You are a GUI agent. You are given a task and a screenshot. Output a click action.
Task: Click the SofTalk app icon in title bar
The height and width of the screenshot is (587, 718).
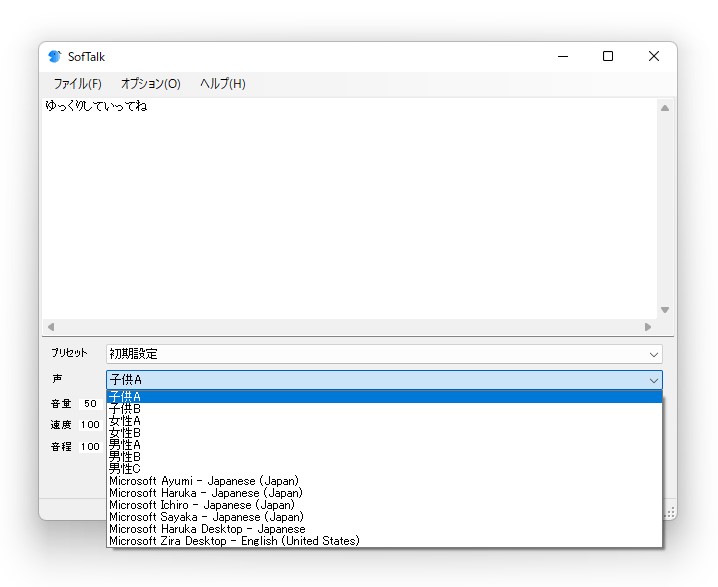pos(54,56)
